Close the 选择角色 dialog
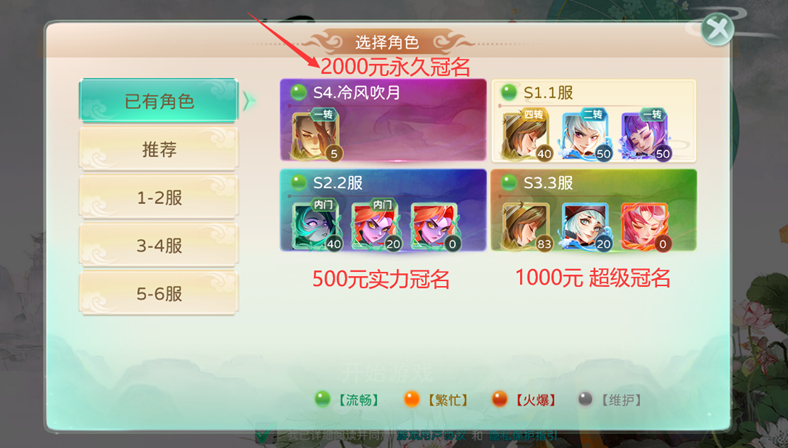The width and height of the screenshot is (788, 448). tap(717, 29)
